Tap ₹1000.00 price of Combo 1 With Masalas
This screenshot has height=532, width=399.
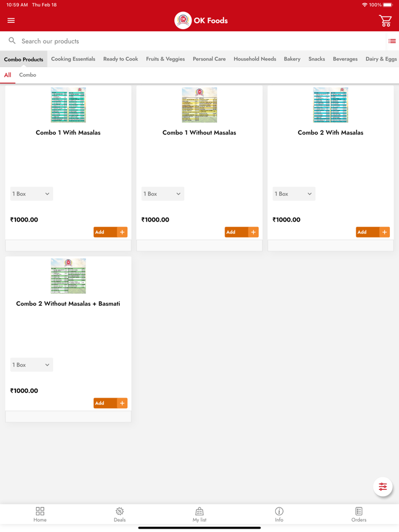tap(24, 219)
